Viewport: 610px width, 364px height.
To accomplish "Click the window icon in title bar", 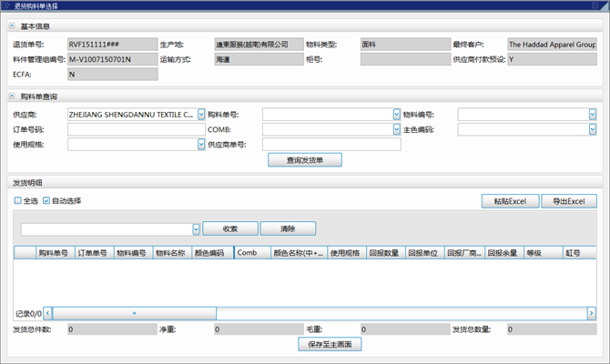I will point(7,5).
